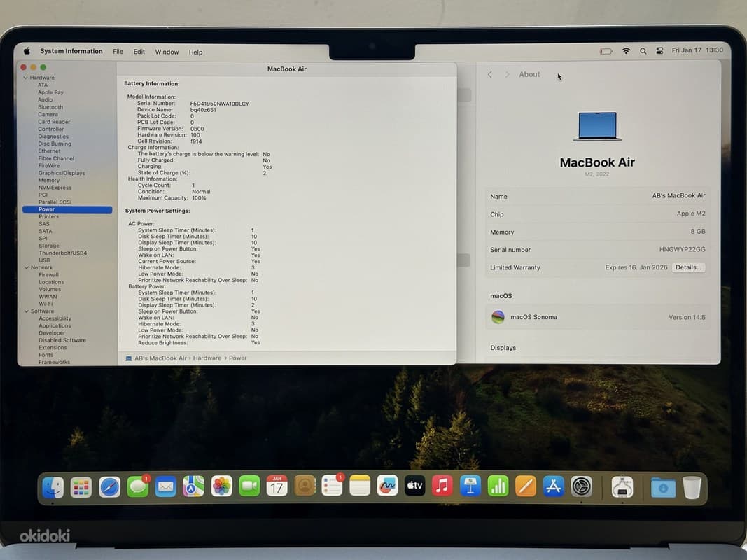Image resolution: width=747 pixels, height=560 pixels.
Task: Open Launchpad in the Dock
Action: (81, 487)
